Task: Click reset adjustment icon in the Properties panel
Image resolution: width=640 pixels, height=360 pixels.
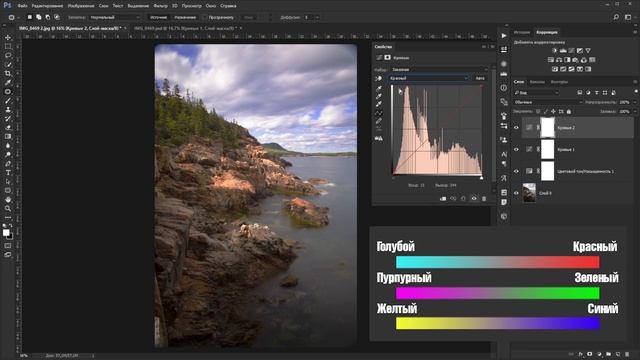Action: point(463,199)
